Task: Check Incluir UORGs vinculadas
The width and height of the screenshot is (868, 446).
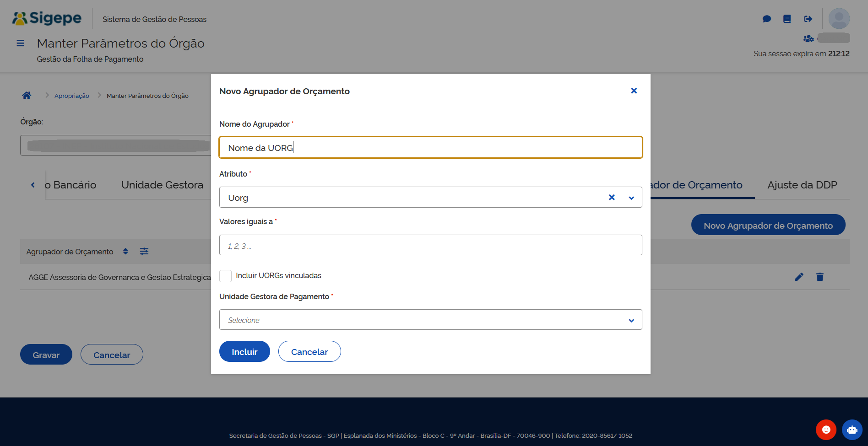Action: coord(225,276)
